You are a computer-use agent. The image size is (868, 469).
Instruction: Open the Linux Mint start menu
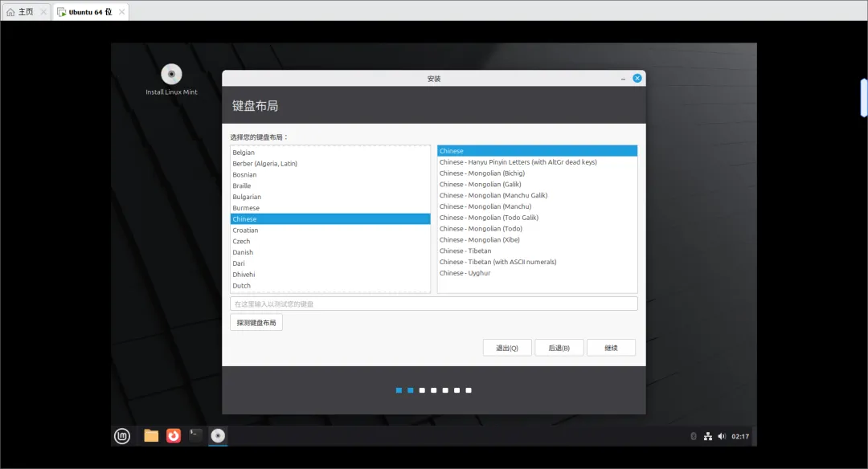tap(122, 436)
